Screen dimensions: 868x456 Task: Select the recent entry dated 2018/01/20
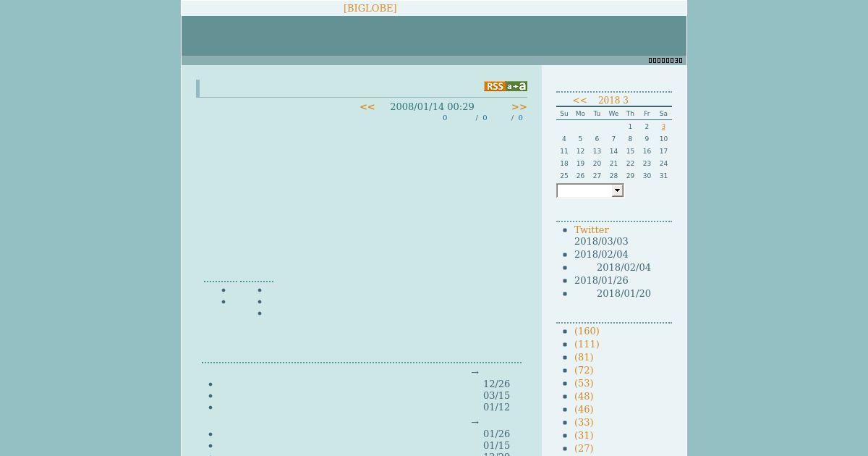[624, 294]
